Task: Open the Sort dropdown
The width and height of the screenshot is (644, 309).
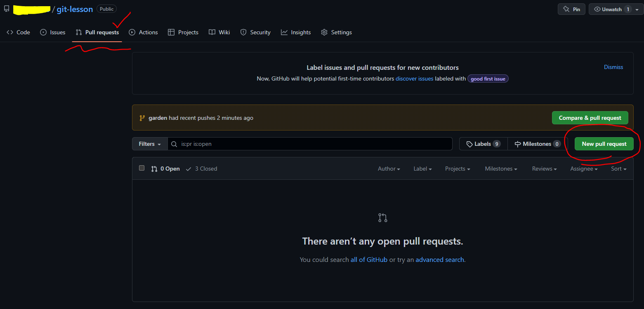Action: click(x=619, y=169)
